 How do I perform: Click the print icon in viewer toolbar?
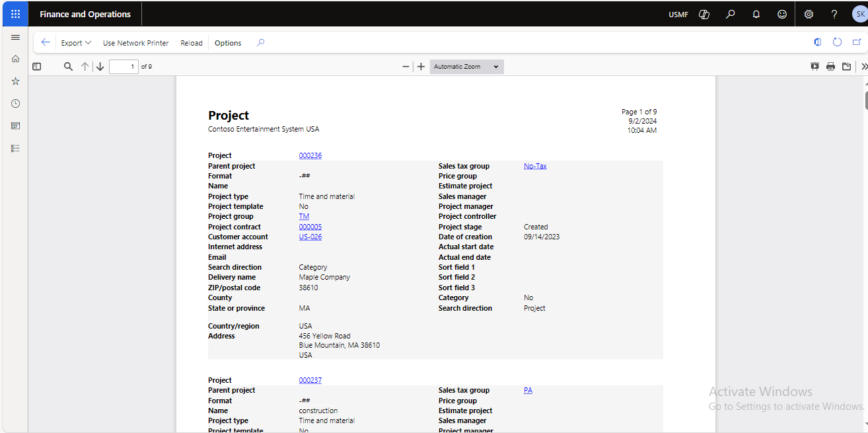pos(830,67)
